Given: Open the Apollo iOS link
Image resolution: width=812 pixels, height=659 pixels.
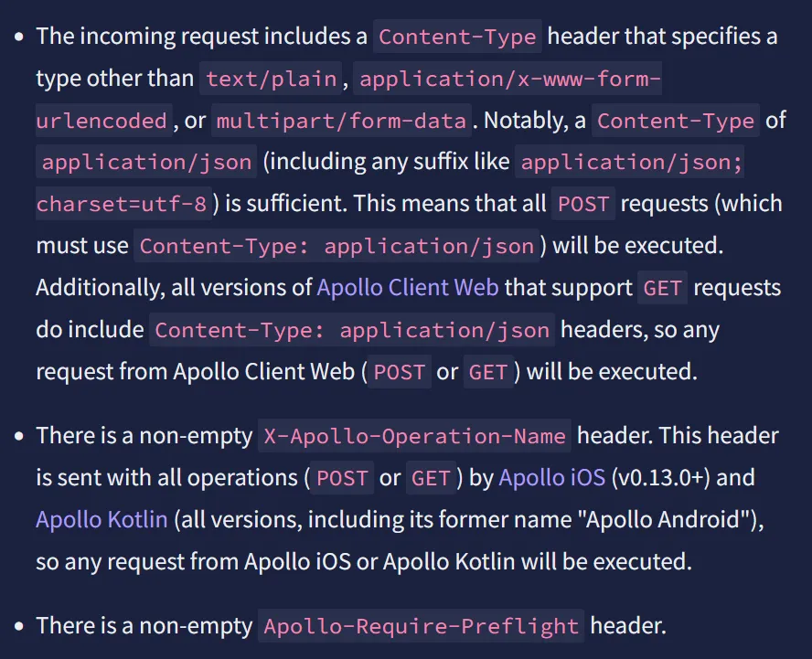Looking at the screenshot, I should point(552,477).
